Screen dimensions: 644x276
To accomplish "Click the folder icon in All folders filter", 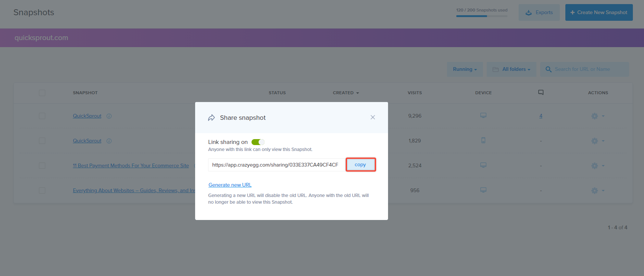I will point(495,69).
